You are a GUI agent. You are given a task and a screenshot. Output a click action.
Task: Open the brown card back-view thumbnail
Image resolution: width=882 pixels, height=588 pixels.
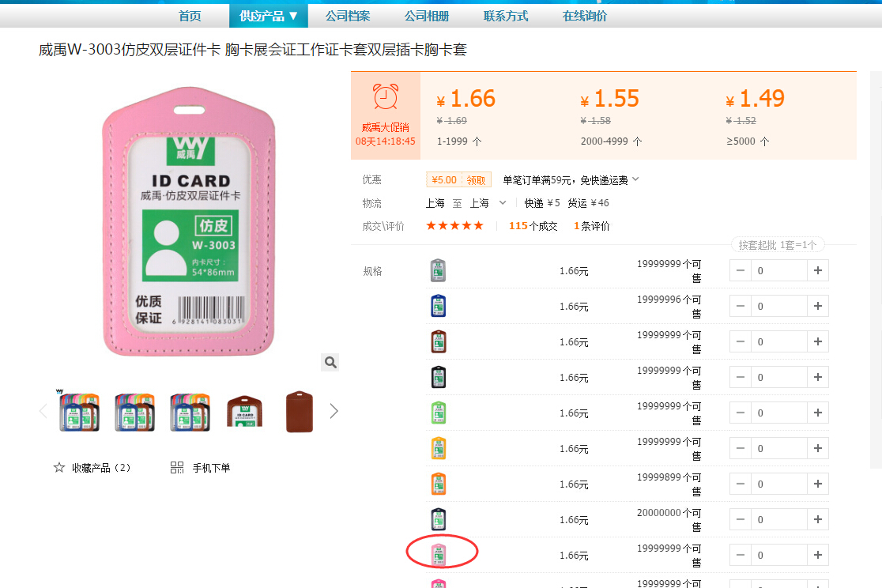coord(300,411)
